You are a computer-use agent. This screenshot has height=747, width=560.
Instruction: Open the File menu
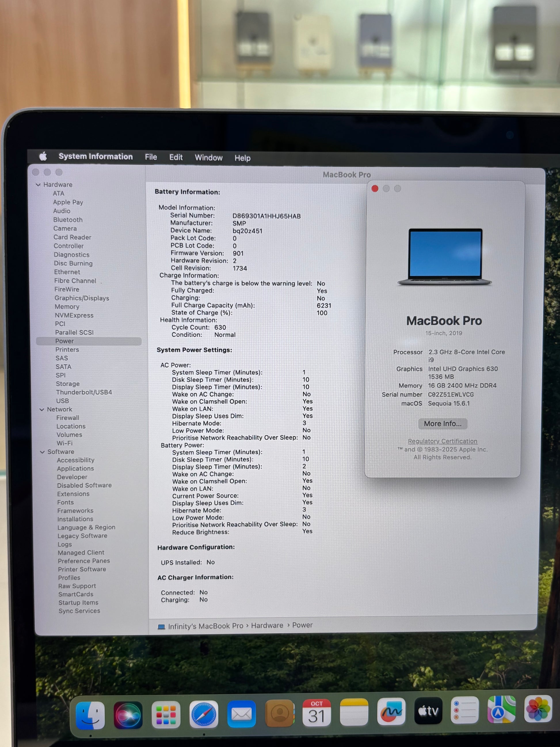[x=151, y=157]
